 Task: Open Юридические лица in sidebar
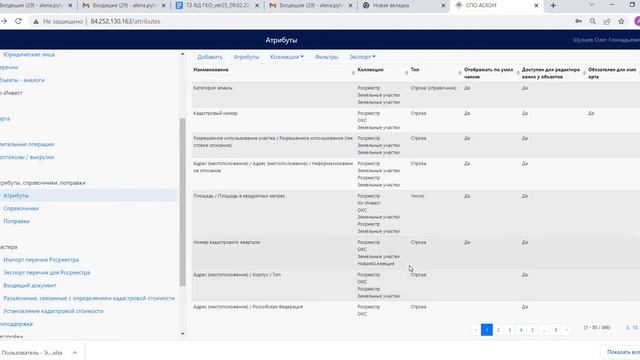pos(29,54)
